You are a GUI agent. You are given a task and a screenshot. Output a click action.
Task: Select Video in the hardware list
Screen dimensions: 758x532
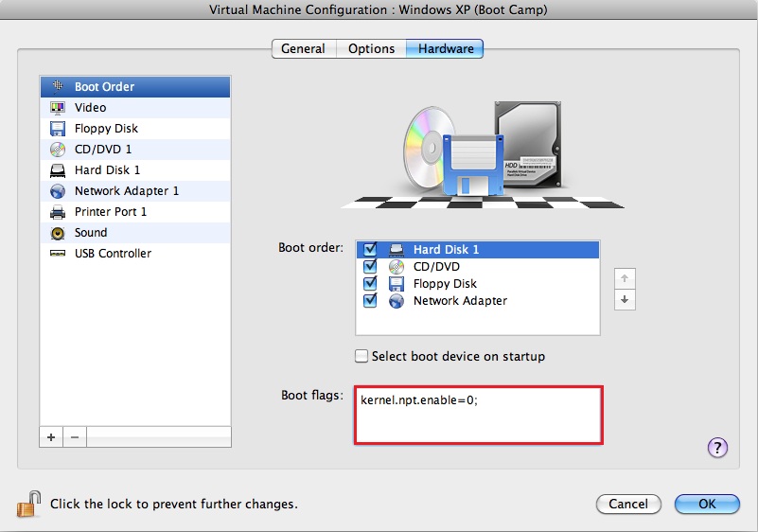coord(135,107)
